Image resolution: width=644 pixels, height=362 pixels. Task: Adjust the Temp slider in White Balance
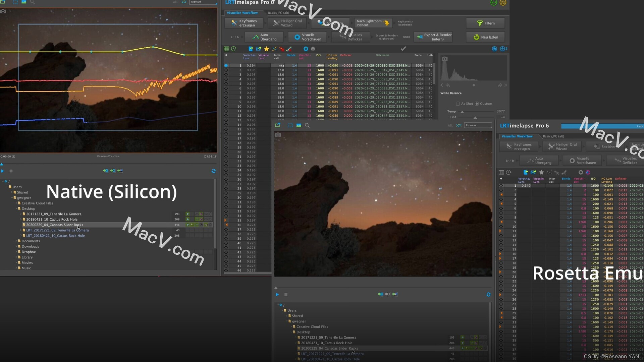click(x=462, y=112)
